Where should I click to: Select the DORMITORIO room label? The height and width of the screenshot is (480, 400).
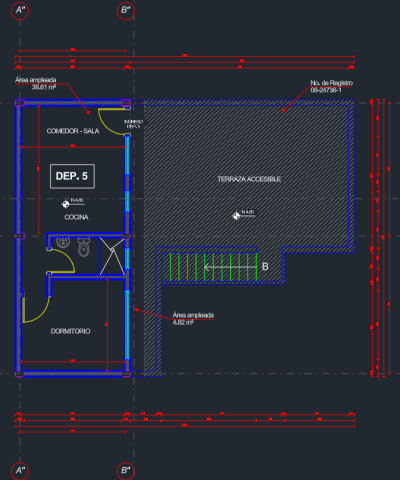pos(70,331)
